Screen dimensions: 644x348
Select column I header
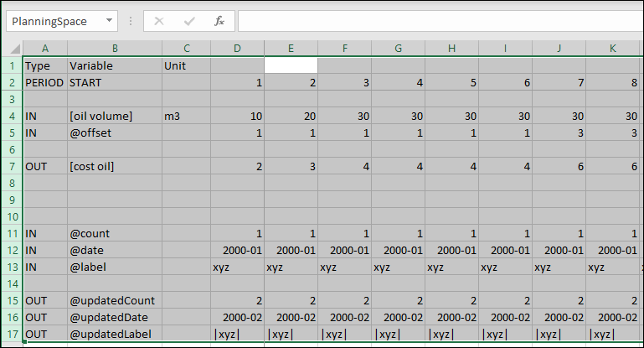[x=505, y=49]
